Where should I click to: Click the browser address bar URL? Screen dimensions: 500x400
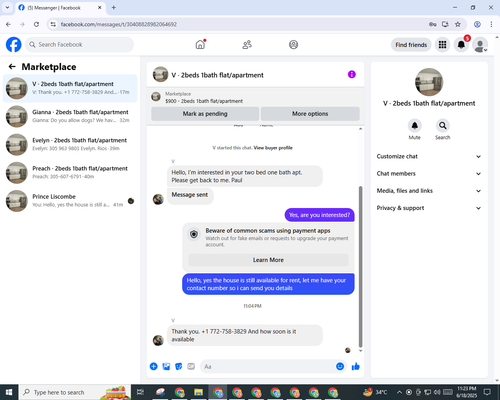[119, 24]
